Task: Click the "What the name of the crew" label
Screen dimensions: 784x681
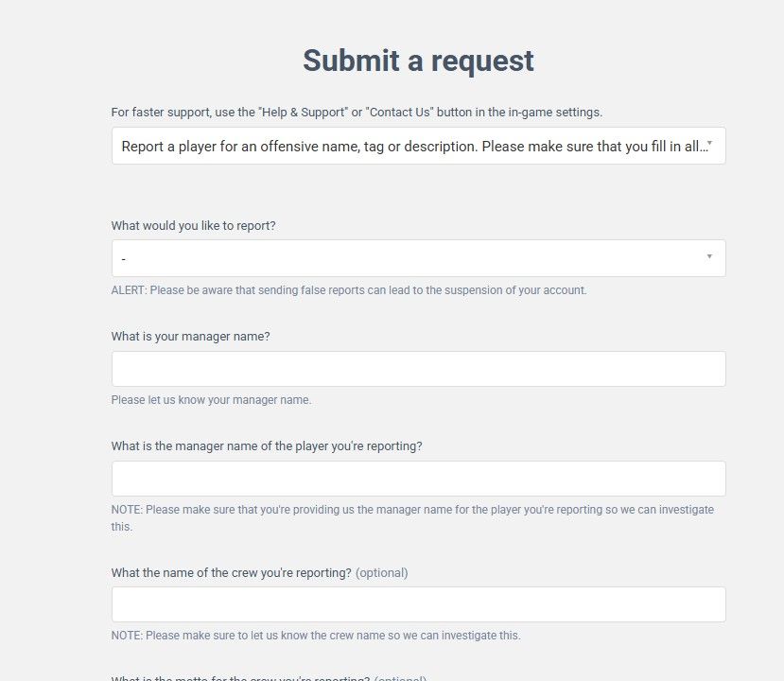Action: (231, 573)
